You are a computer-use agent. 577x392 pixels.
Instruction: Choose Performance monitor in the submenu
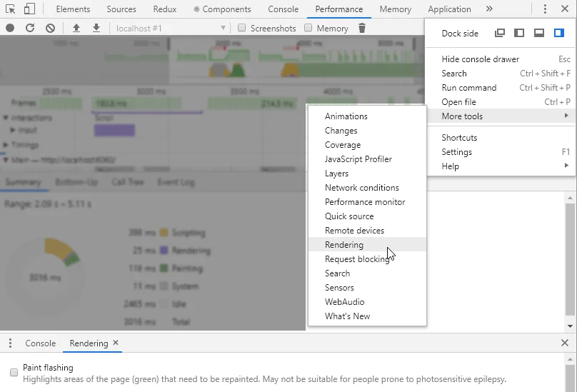click(365, 201)
